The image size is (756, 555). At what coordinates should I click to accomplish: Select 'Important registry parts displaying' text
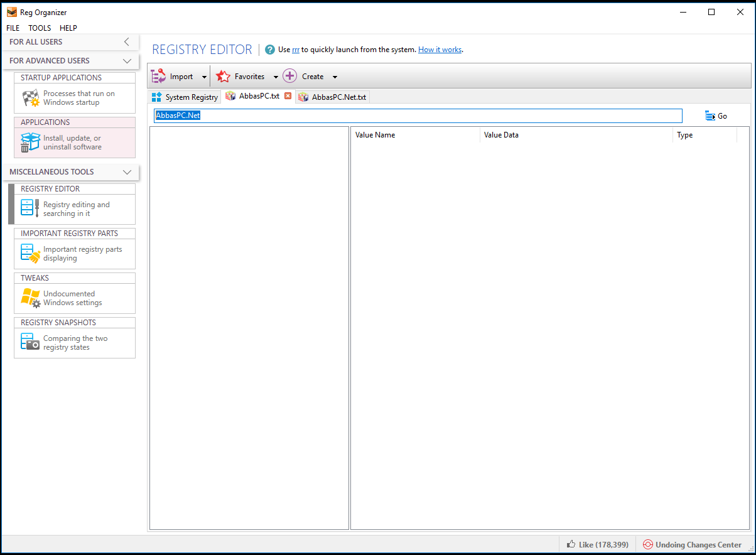[83, 254]
